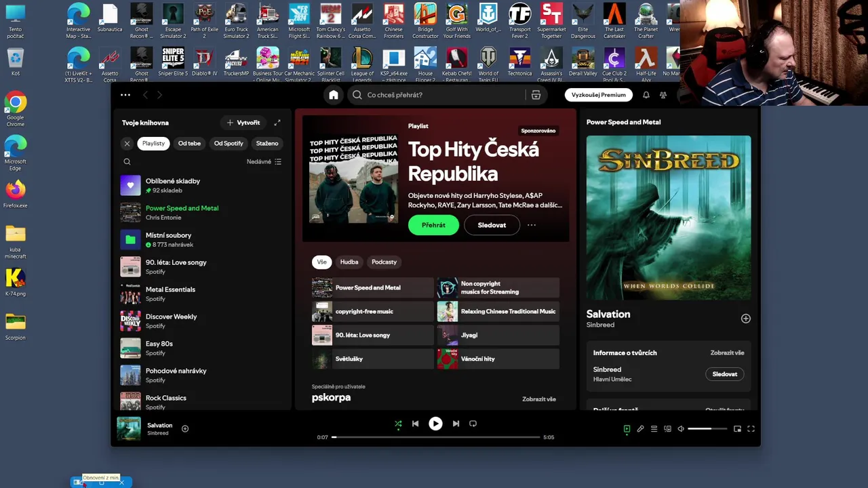Open Pohodové nahrávky playlist
This screenshot has width=868, height=488.
pyautogui.click(x=202, y=375)
